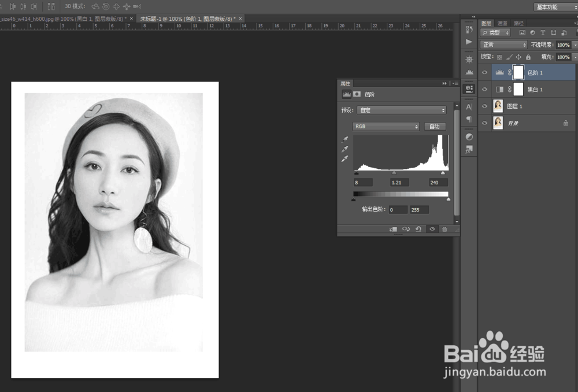Image resolution: width=578 pixels, height=392 pixels.
Task: Open the Styles panel fx icon
Action: pyautogui.click(x=469, y=149)
